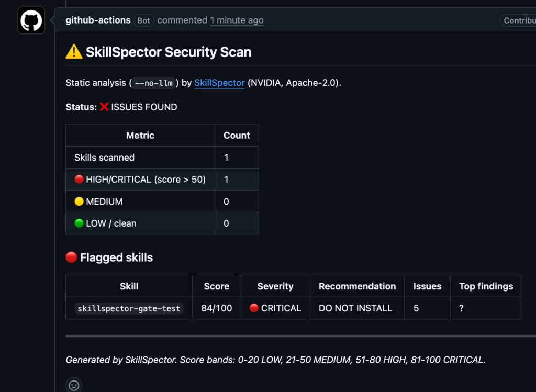This screenshot has width=536, height=392.
Task: Click the yellow circle beside MEDIUM
Action: [79, 201]
